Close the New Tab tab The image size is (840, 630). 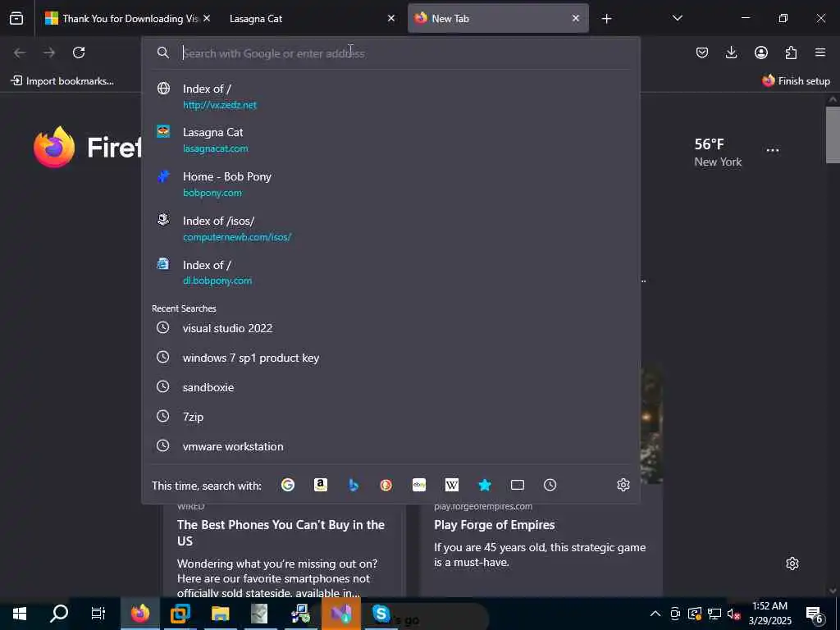[575, 18]
